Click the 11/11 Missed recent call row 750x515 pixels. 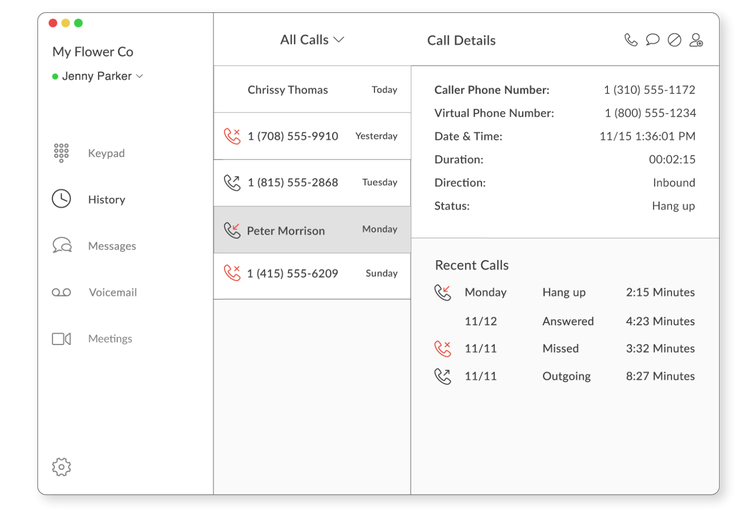coord(564,349)
